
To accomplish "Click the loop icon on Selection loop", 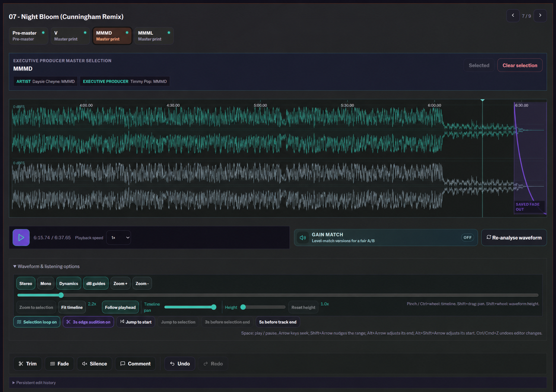I will [x=19, y=322].
